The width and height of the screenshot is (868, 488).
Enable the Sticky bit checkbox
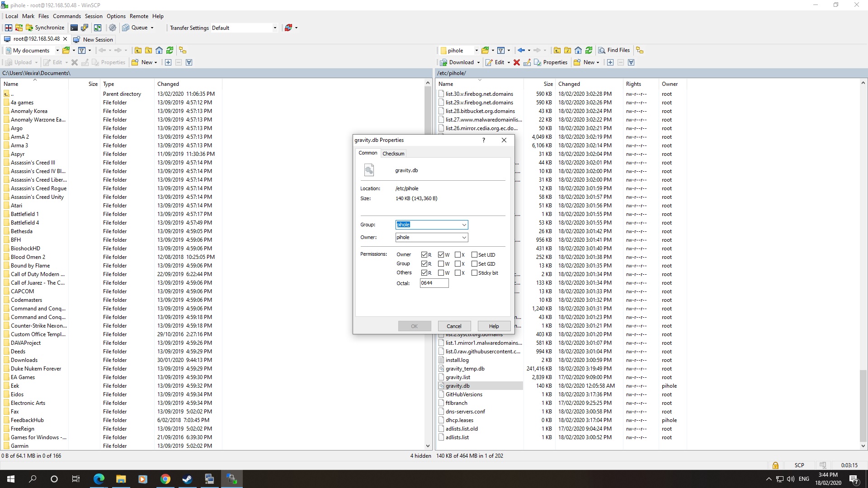point(474,273)
